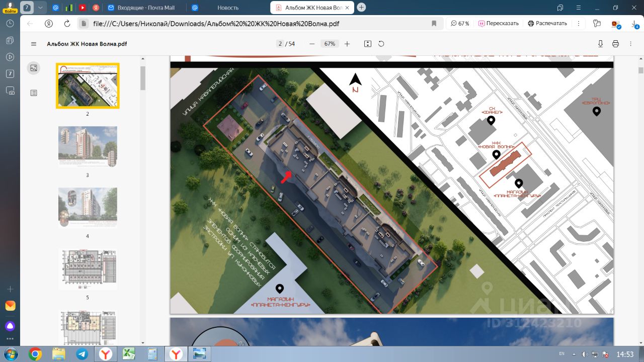Open tab group counter showing 7

27,8
